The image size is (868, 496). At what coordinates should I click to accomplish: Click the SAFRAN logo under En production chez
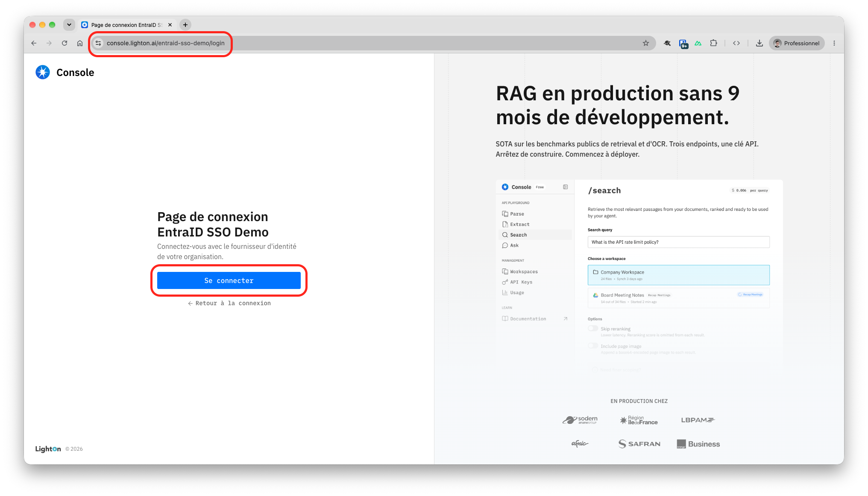[x=639, y=444]
